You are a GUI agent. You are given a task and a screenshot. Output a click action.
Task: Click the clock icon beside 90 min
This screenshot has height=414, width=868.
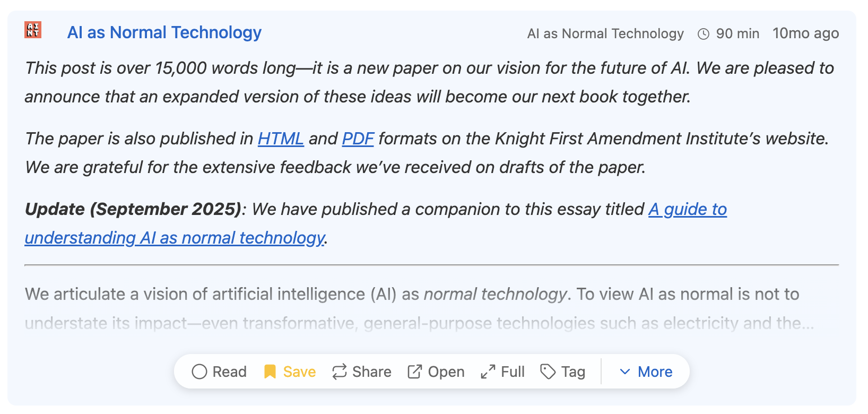coord(704,34)
